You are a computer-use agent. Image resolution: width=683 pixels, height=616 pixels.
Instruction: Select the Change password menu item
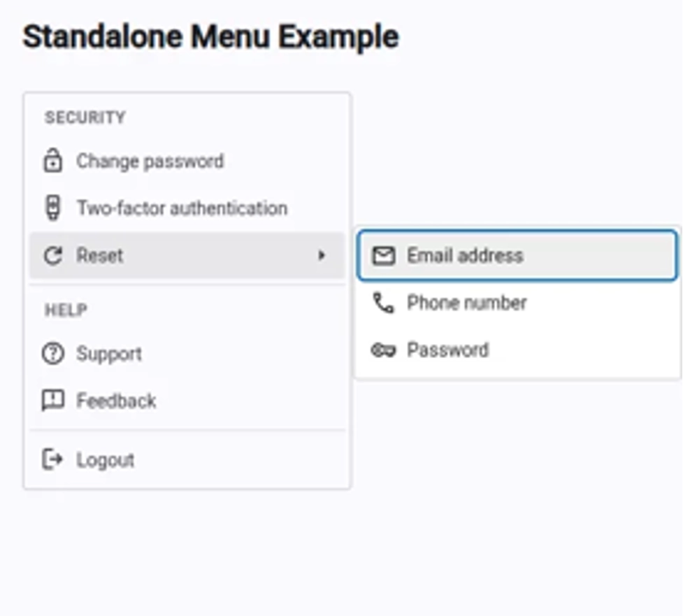click(150, 162)
